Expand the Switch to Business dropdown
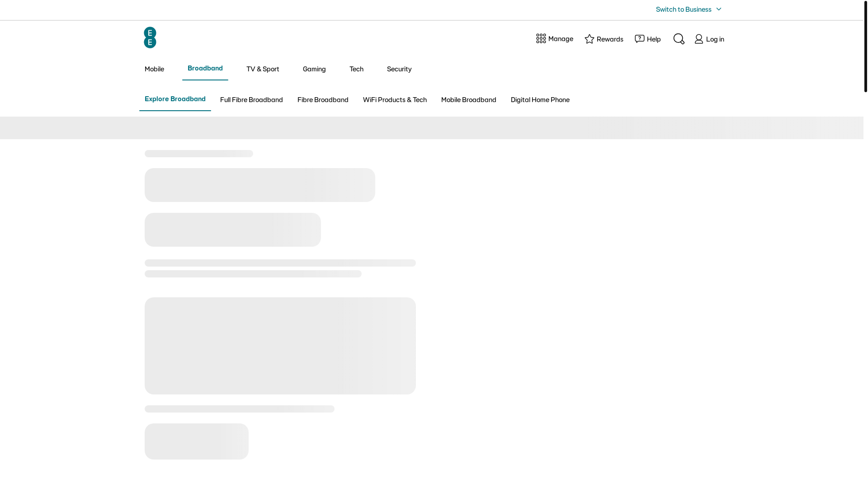 click(689, 9)
